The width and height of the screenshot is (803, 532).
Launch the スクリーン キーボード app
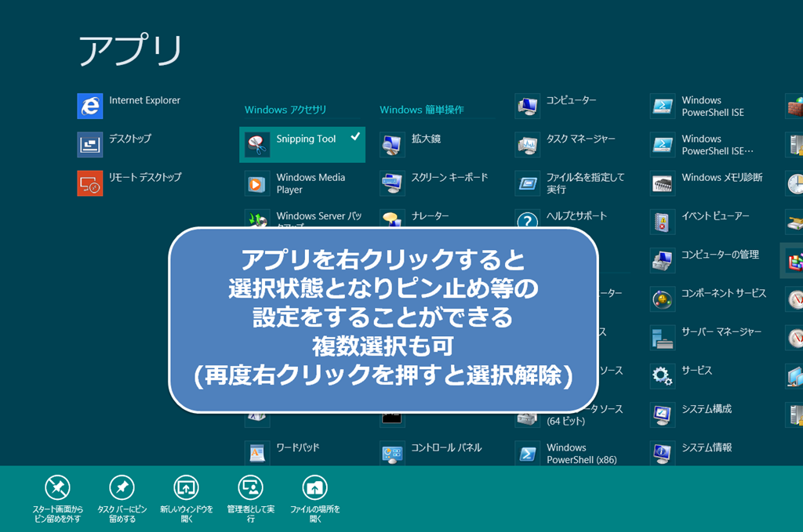[x=434, y=183]
